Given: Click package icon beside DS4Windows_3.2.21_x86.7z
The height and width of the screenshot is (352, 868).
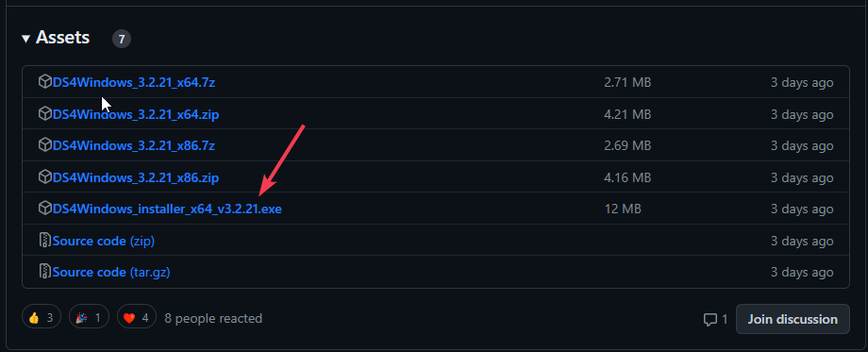Looking at the screenshot, I should 45,145.
